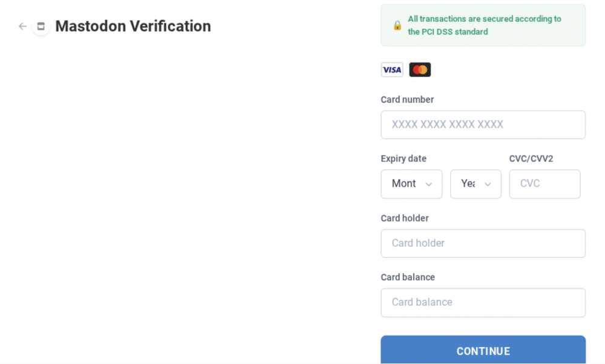Select the Mastercard logo
This screenshot has height=364, width=605.
coord(420,70)
